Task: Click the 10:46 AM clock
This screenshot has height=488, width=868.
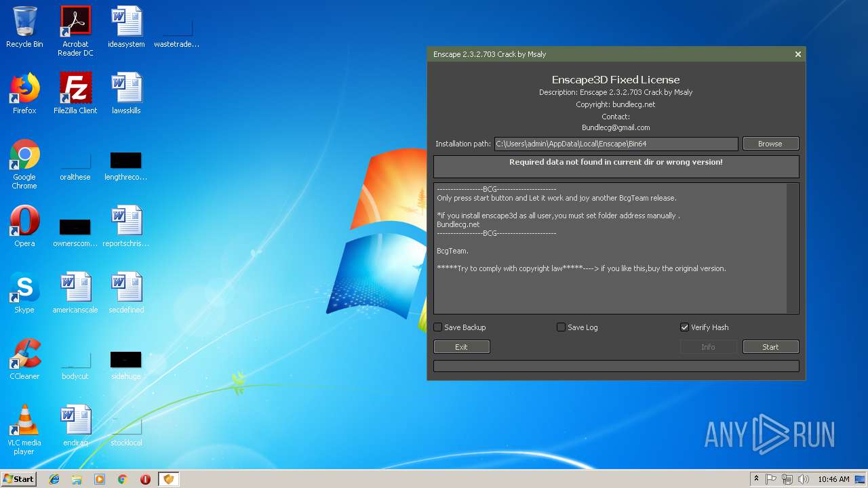Action: [833, 479]
